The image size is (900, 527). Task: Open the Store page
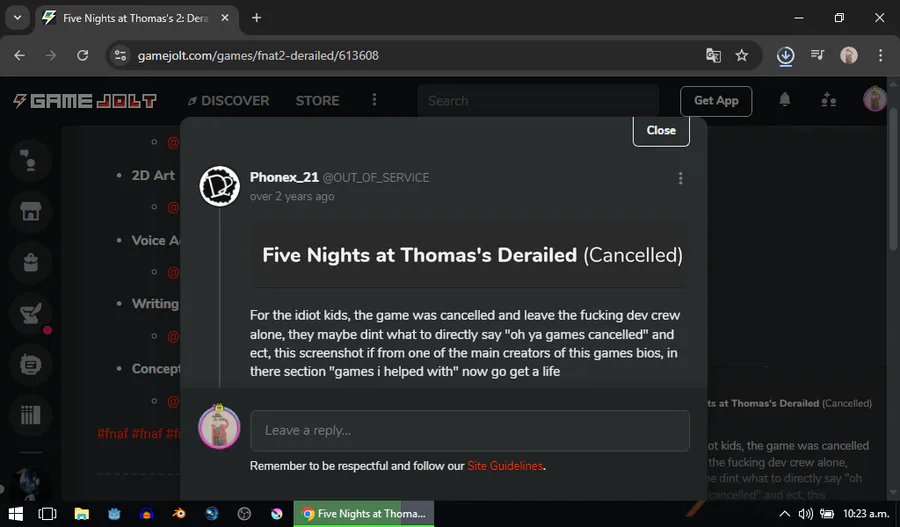tap(317, 101)
